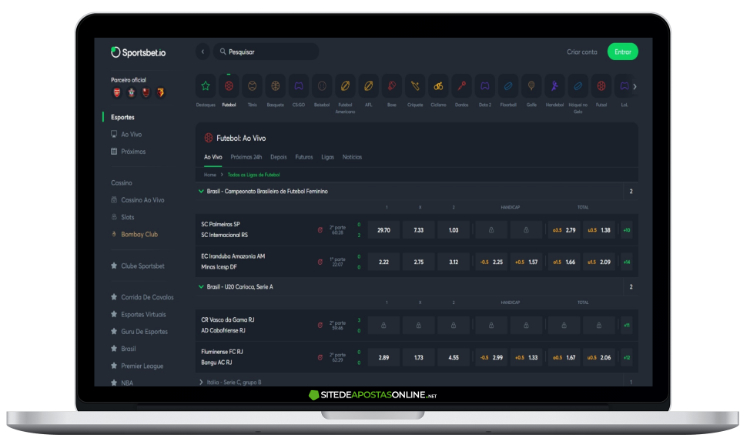This screenshot has height=448, width=750.
Task: Open Premier League in sidebar
Action: 137,366
